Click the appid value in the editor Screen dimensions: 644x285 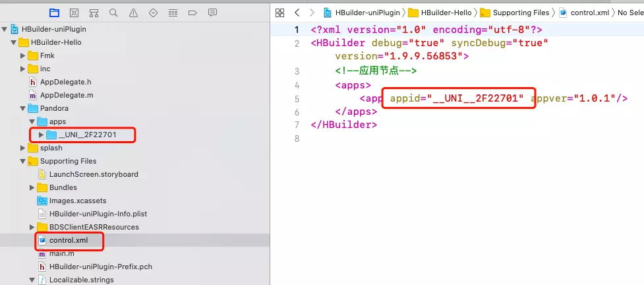475,99
